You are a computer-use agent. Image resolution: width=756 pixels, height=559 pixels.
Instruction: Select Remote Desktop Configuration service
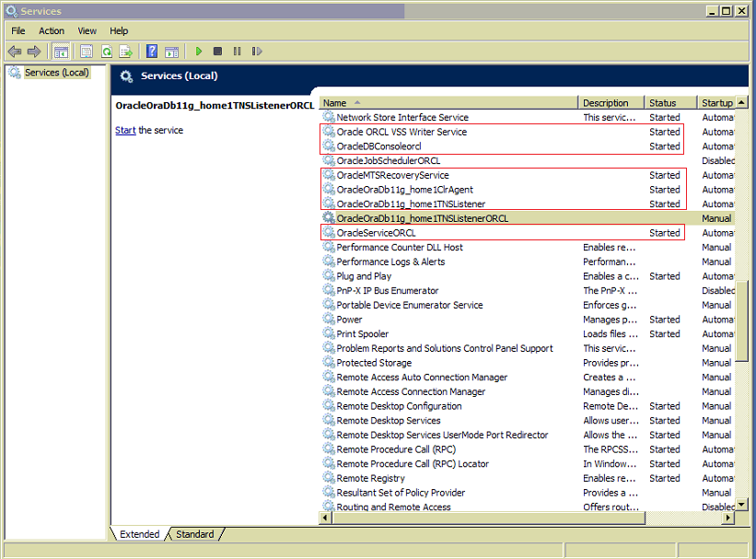[399, 406]
